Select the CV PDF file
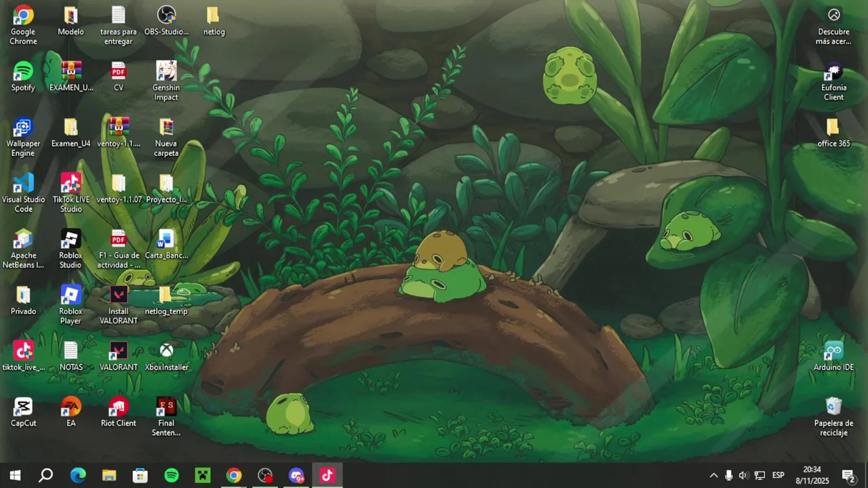The image size is (868, 488). (118, 76)
